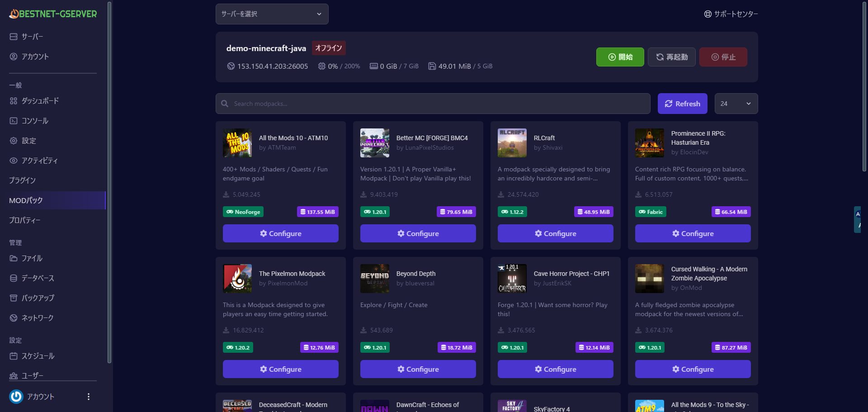Click the 停止 stop button
The image size is (868, 412).
point(723,57)
